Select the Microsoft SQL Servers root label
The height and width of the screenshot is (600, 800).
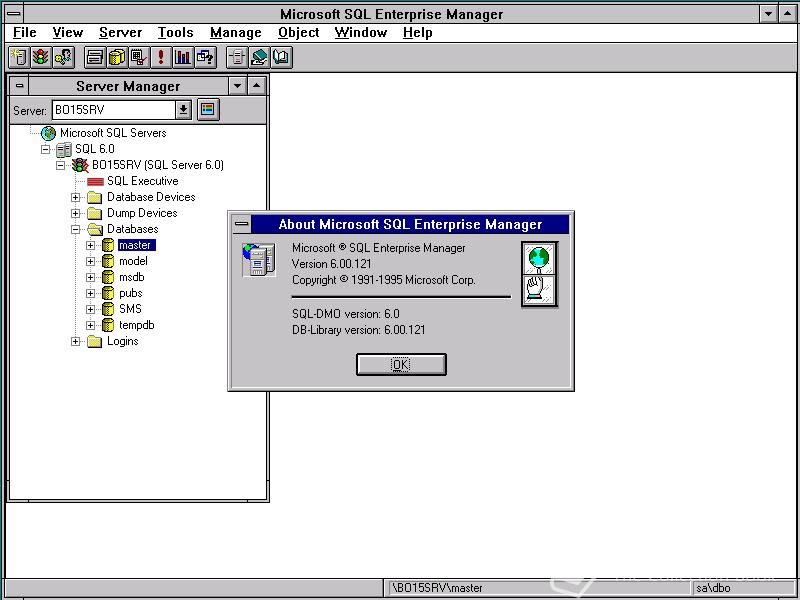point(113,133)
